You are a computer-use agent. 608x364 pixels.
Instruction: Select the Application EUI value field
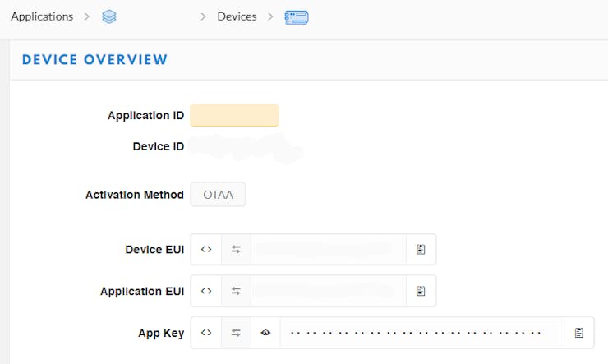pyautogui.click(x=328, y=291)
